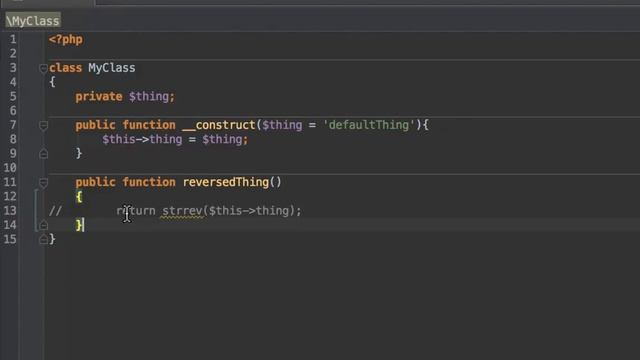Click fold end marker on line 15

[x=43, y=240]
